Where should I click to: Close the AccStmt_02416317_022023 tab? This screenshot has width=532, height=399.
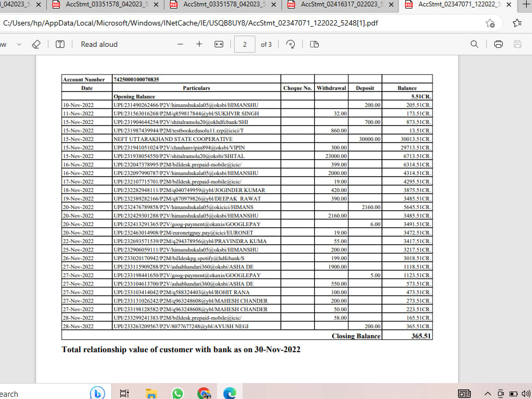pyautogui.click(x=391, y=5)
